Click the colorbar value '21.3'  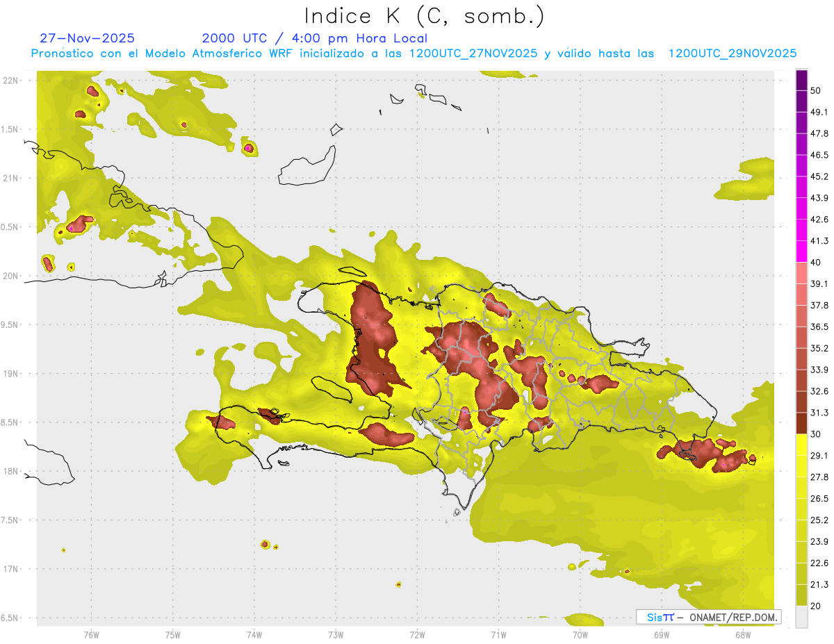pos(820,585)
